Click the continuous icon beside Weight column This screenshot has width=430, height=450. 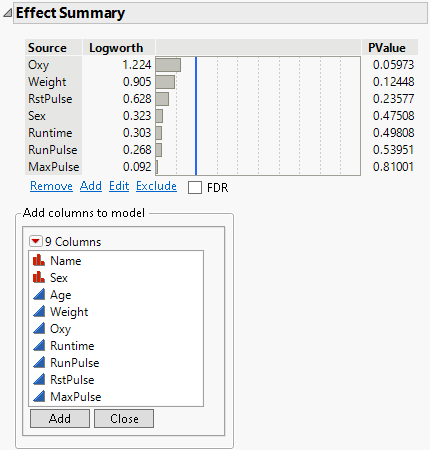39,311
